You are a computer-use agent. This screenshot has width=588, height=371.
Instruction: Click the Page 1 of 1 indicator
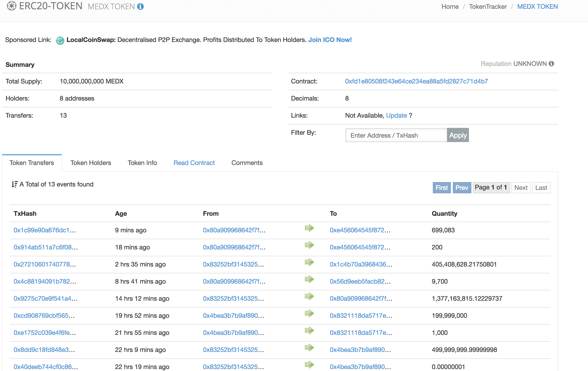coord(491,188)
